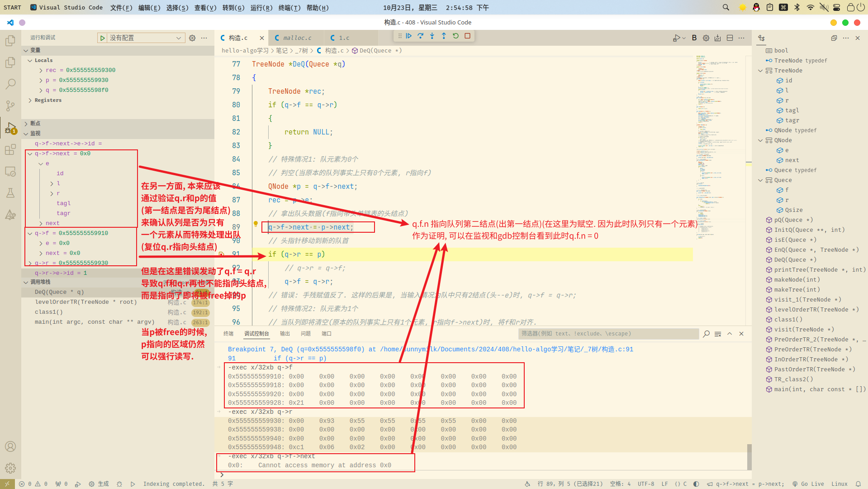The width and height of the screenshot is (868, 489).
Task: Open the Bluetooth menu in system bar
Action: pyautogui.click(x=797, y=8)
